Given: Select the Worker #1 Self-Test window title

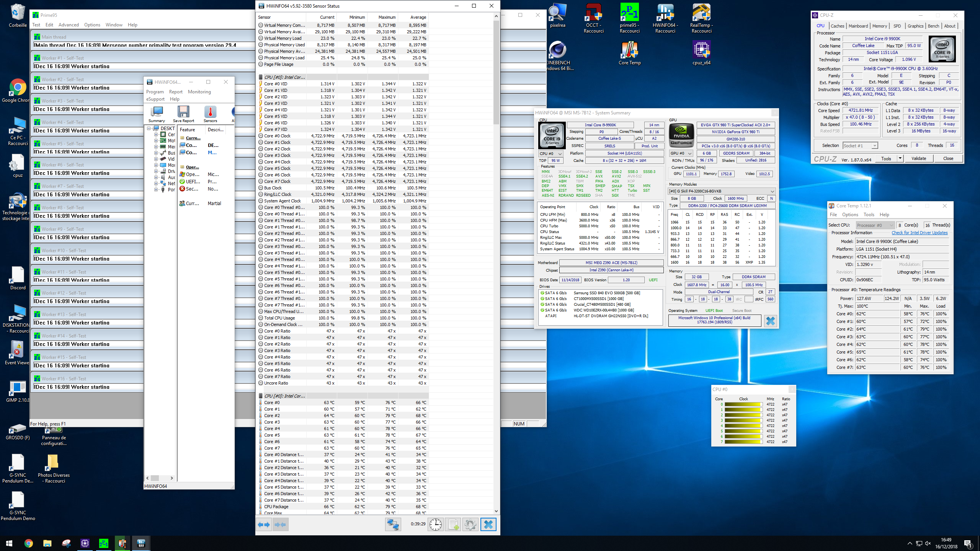Looking at the screenshot, I should (62, 58).
